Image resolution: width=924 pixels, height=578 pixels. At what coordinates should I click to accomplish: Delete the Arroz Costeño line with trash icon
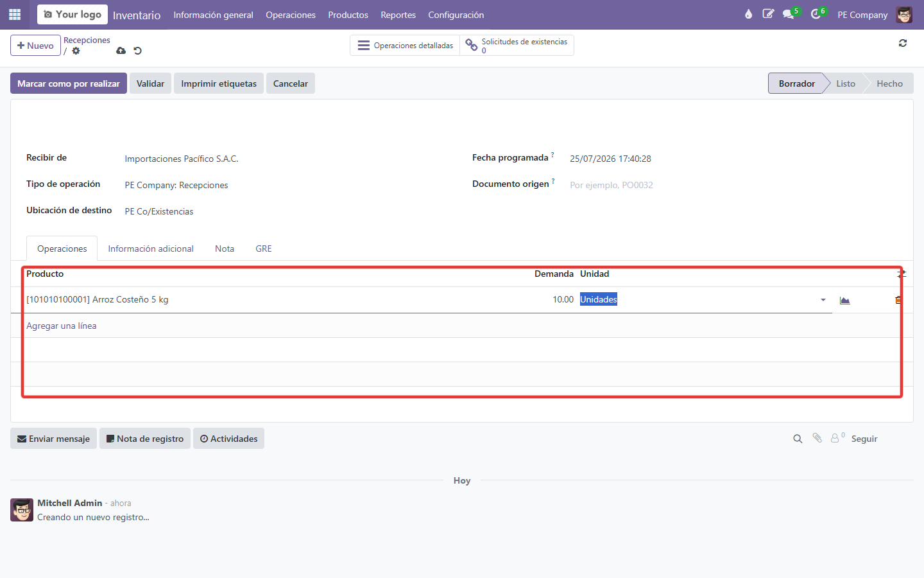[x=898, y=300]
